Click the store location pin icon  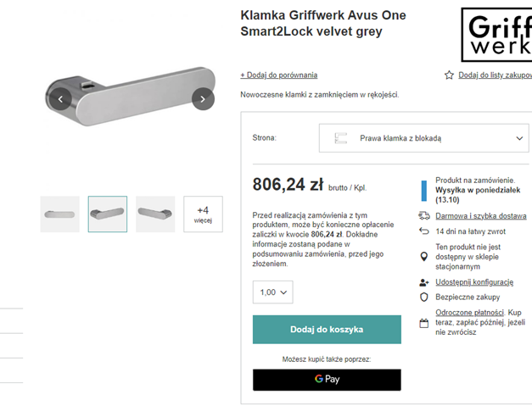point(424,257)
